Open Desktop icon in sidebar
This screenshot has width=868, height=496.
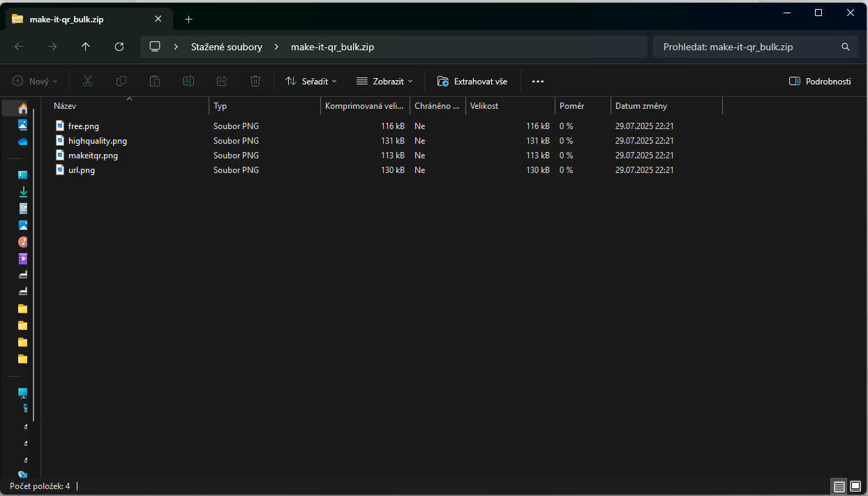[x=22, y=175]
